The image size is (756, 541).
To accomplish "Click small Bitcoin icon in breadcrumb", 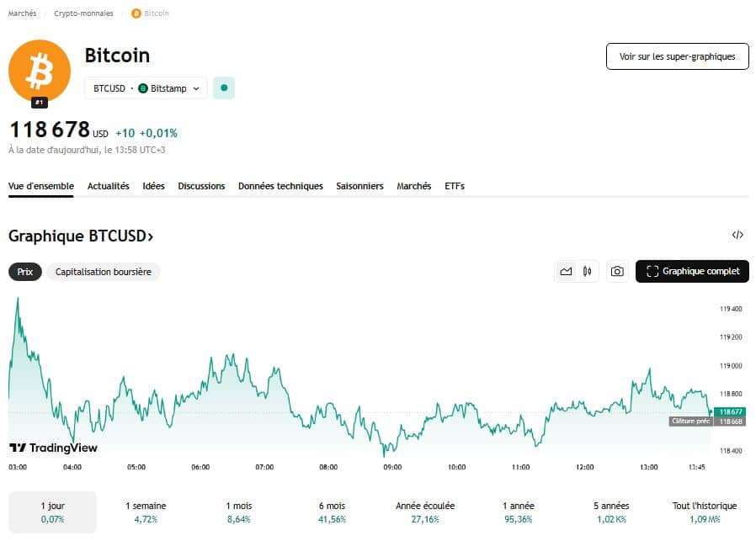I will coord(136,13).
